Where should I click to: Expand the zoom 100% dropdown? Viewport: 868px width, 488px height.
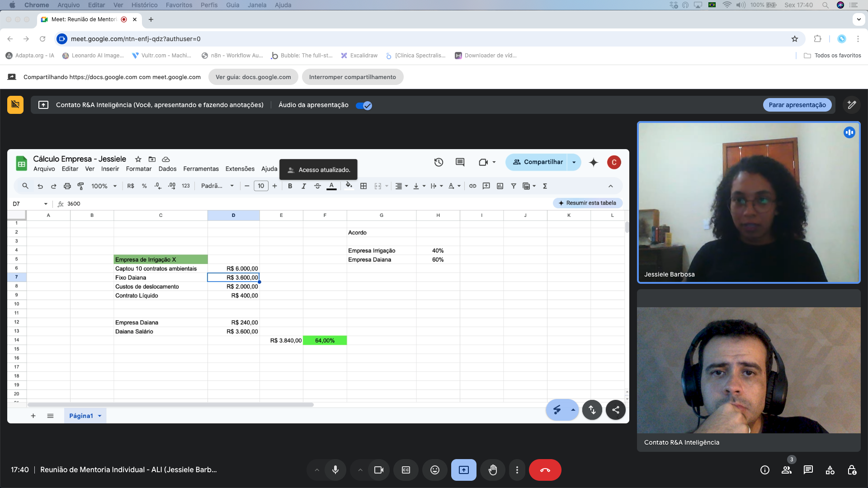(x=104, y=186)
